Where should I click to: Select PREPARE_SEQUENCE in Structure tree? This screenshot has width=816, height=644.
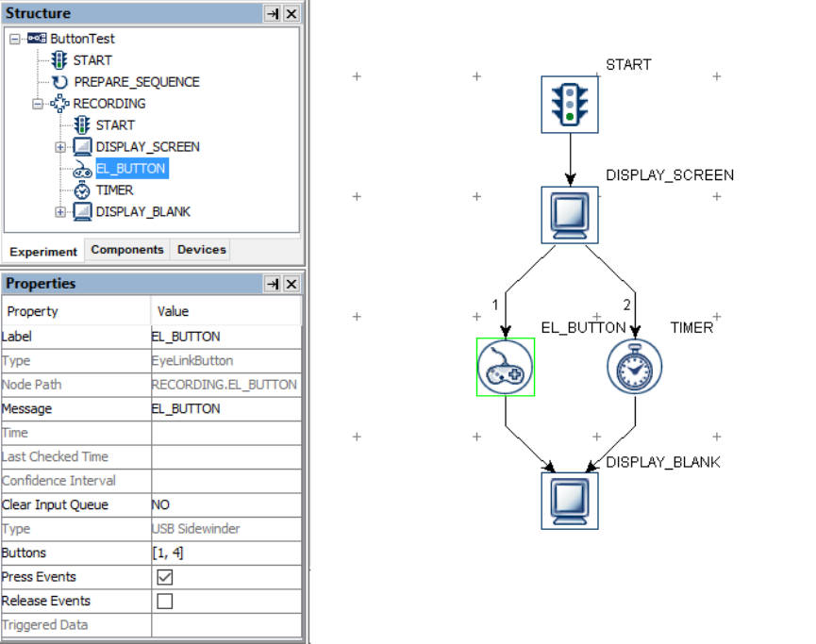click(137, 82)
